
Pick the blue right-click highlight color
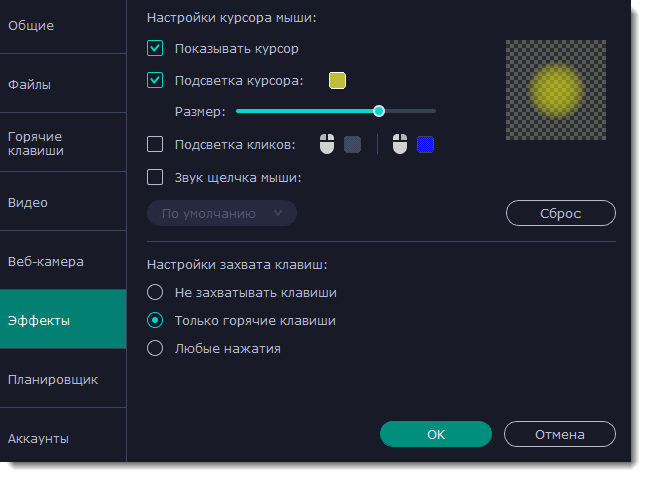tap(425, 145)
